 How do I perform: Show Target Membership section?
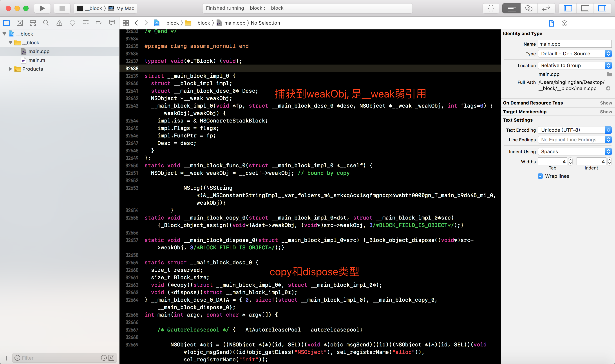click(606, 112)
